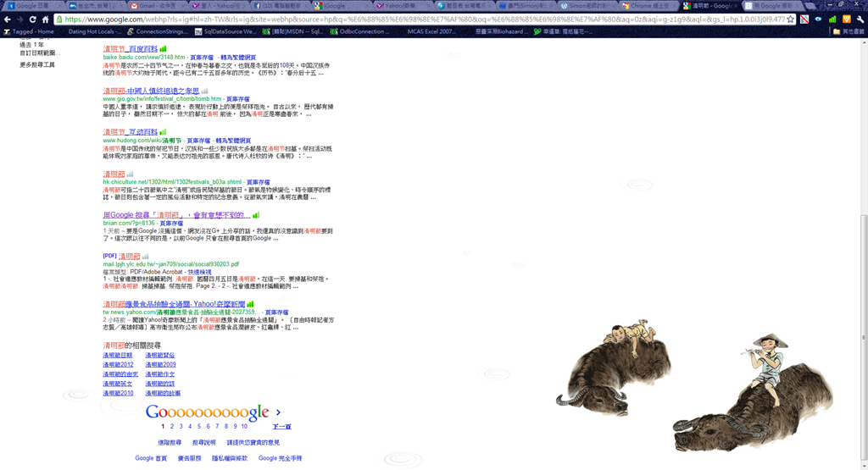Viewport: 868px width, 470px height.
Task: Switch to the Chrome web store tab
Action: 647,6
